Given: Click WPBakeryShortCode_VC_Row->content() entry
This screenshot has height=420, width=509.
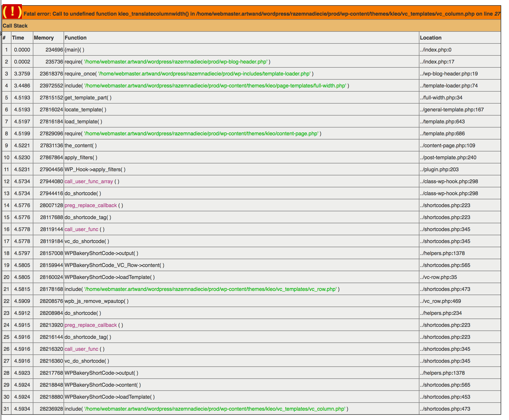Looking at the screenshot, I should tap(114, 265).
